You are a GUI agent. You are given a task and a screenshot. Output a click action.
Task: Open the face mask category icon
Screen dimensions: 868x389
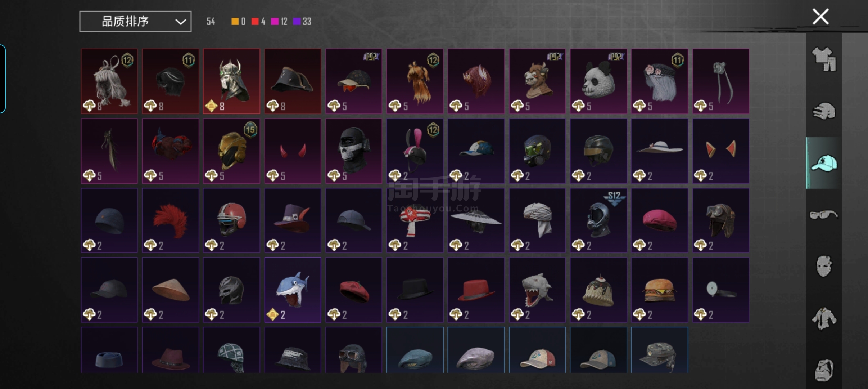coord(824,266)
